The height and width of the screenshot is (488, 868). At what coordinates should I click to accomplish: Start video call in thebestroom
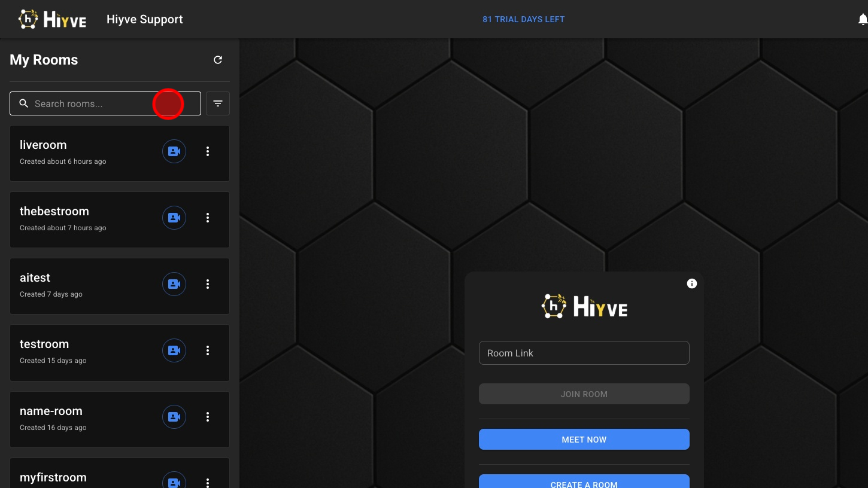click(x=174, y=218)
